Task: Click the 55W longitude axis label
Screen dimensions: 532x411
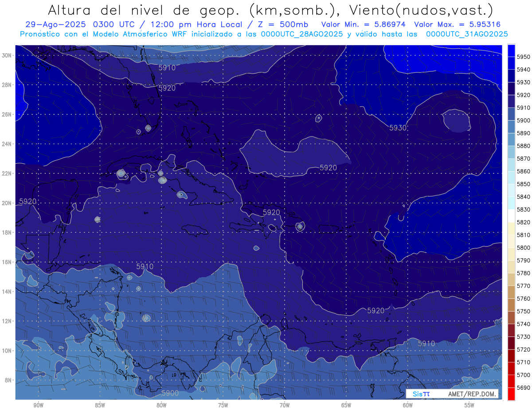Action: click(x=469, y=405)
